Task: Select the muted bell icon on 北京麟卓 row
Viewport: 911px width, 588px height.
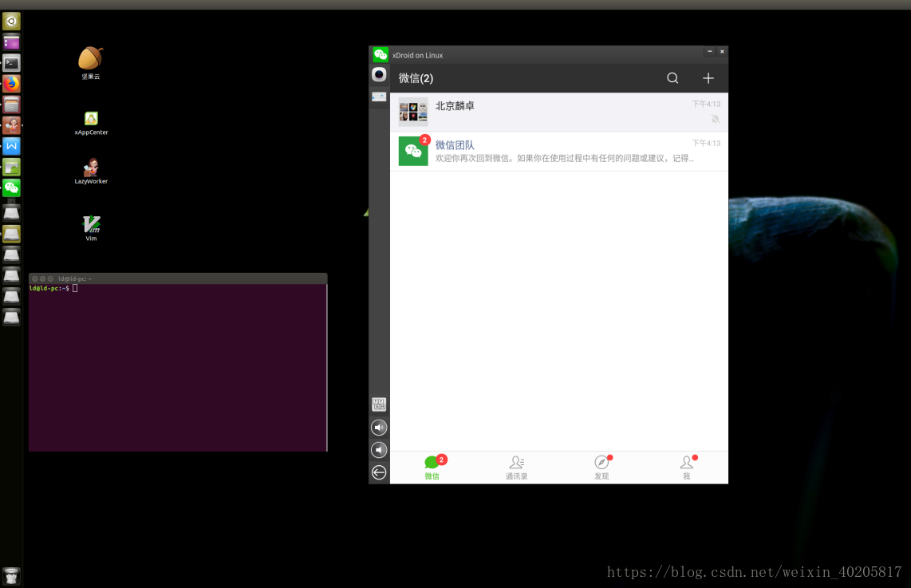Action: pyautogui.click(x=716, y=119)
